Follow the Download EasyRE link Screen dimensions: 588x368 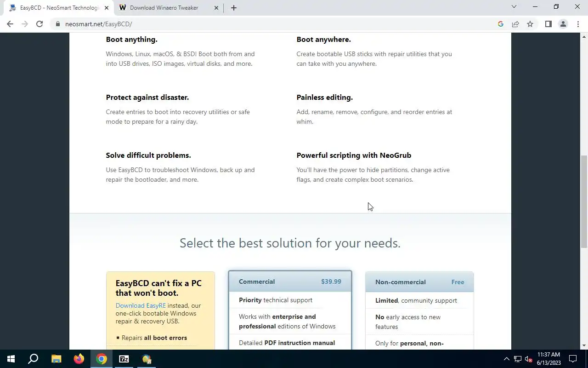tap(141, 305)
